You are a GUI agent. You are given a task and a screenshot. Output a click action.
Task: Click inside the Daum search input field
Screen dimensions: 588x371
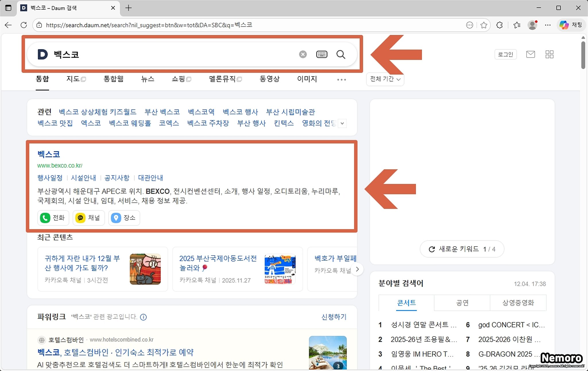point(172,54)
